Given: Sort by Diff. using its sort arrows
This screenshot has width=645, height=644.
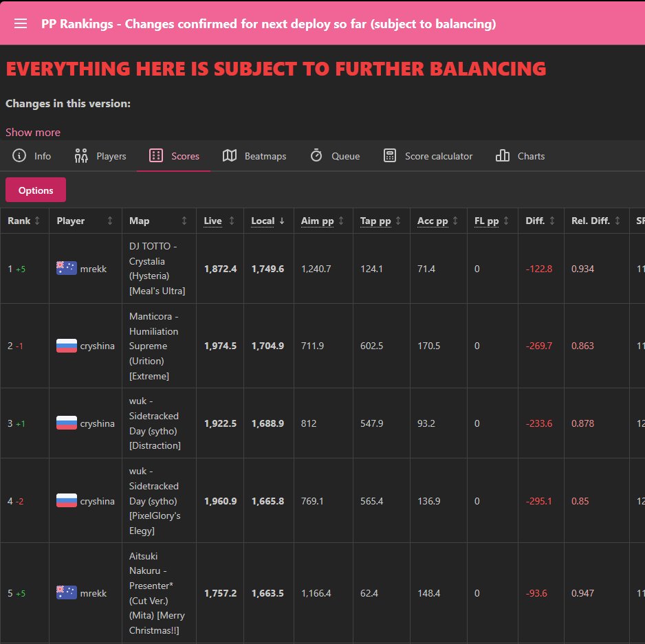Looking at the screenshot, I should [552, 221].
